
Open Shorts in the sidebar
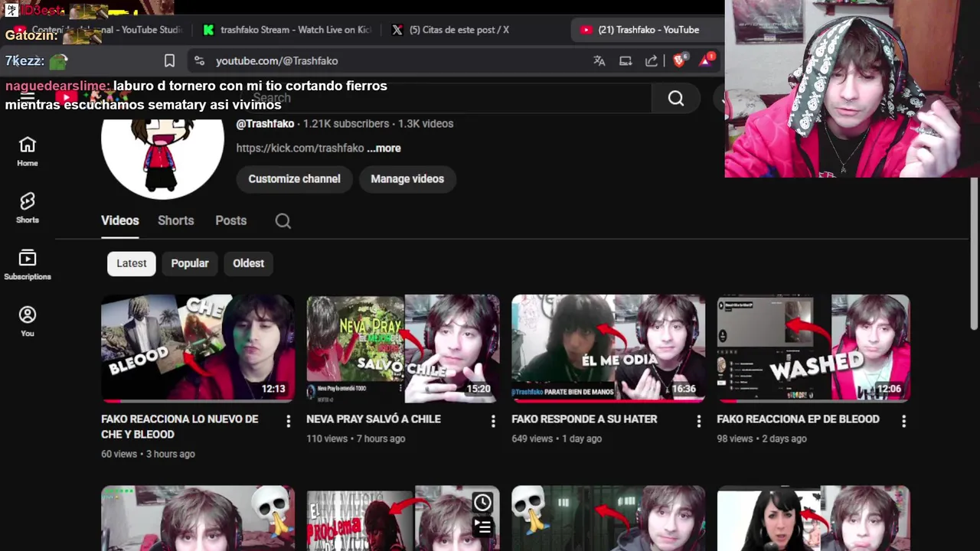pyautogui.click(x=28, y=208)
